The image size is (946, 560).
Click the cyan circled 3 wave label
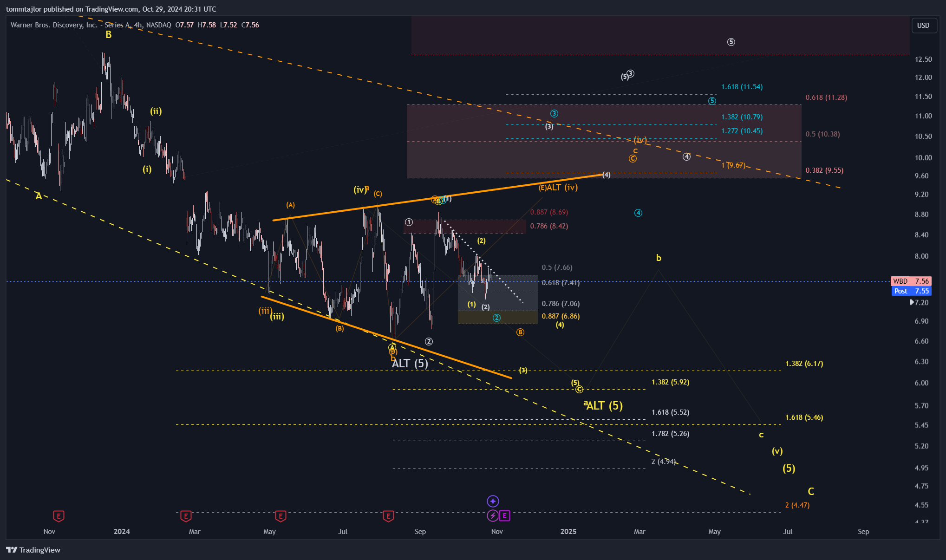pyautogui.click(x=554, y=113)
